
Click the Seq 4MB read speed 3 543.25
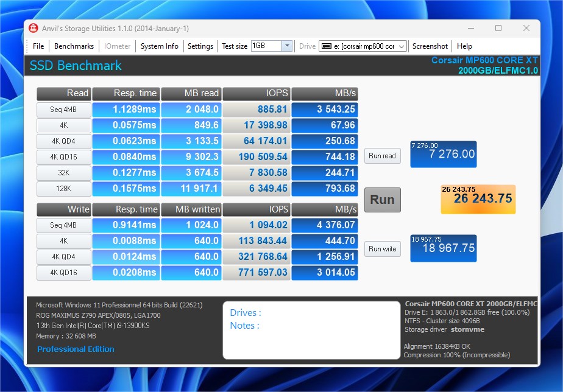pyautogui.click(x=325, y=110)
